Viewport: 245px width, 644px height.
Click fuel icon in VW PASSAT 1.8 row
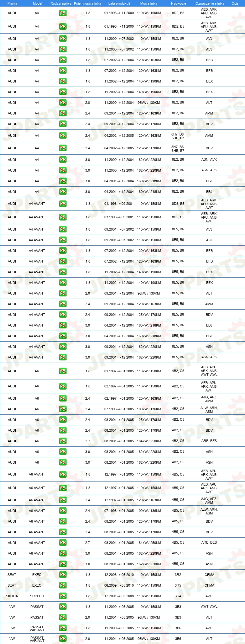[63, 607]
